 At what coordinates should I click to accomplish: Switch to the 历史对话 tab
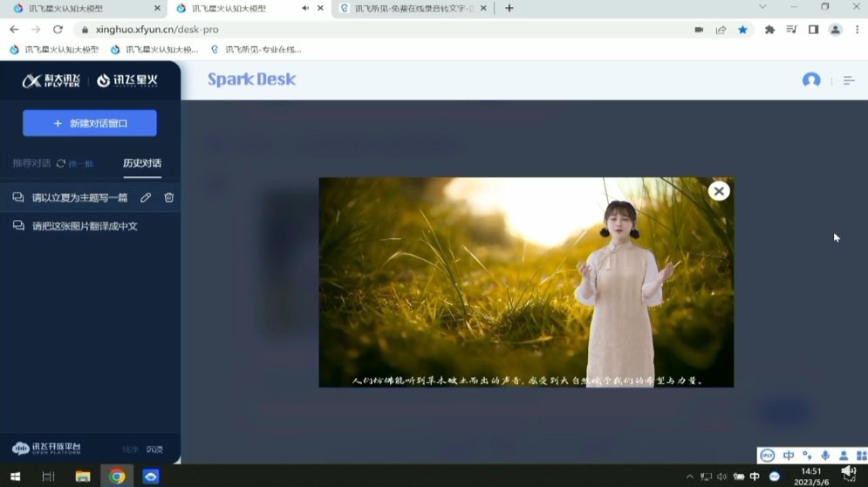point(141,163)
